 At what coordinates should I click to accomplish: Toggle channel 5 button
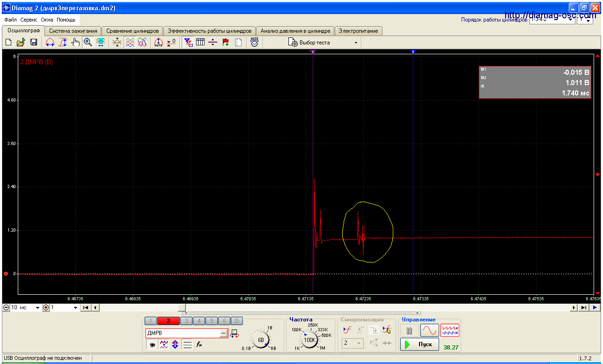[x=212, y=321]
